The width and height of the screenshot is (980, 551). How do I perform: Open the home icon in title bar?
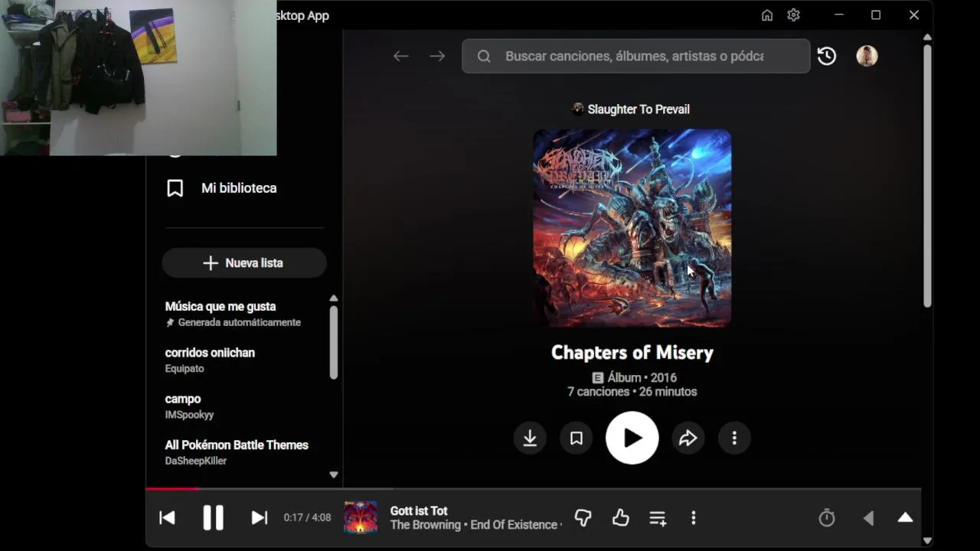tap(767, 15)
